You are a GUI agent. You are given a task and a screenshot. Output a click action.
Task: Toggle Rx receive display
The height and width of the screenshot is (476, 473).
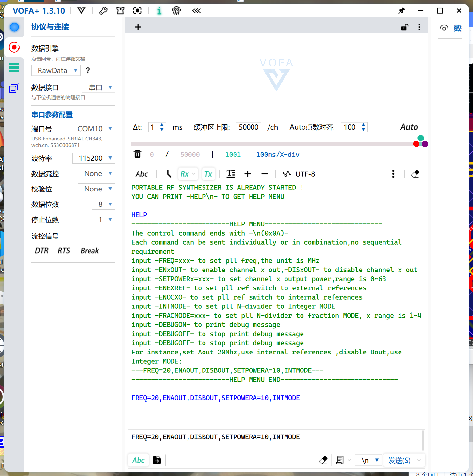[x=188, y=174]
